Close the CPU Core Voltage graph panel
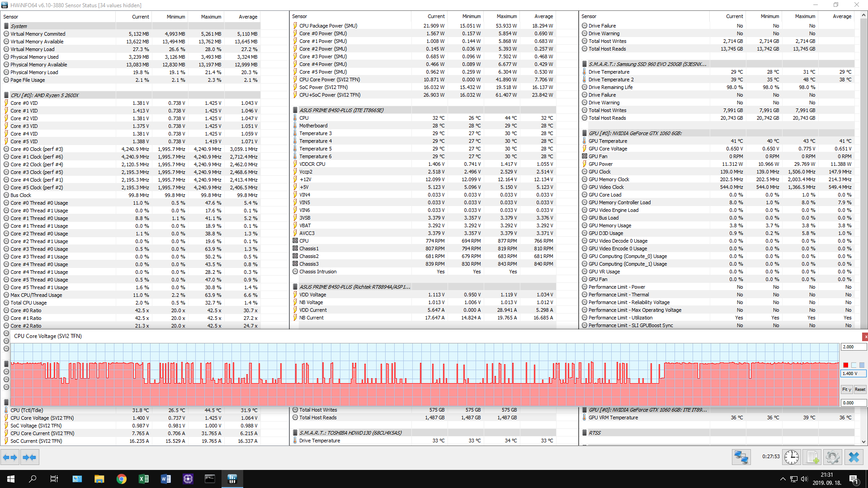Image resolution: width=868 pixels, height=488 pixels. tap(865, 337)
